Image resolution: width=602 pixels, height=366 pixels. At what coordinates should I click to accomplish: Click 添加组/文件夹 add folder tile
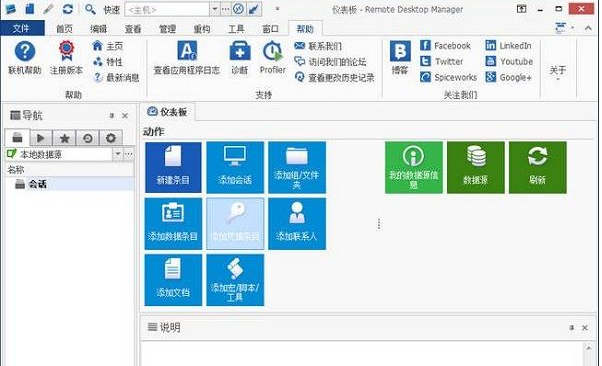pos(297,167)
